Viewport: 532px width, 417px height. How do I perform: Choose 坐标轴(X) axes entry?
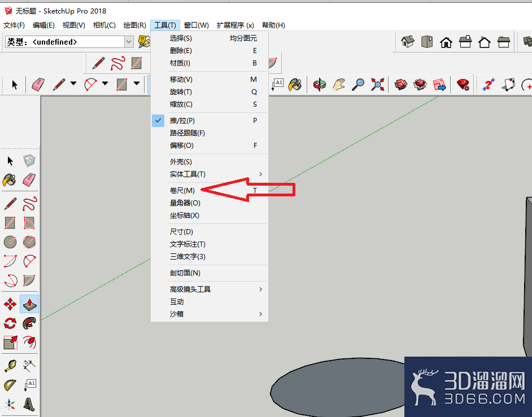210,216
